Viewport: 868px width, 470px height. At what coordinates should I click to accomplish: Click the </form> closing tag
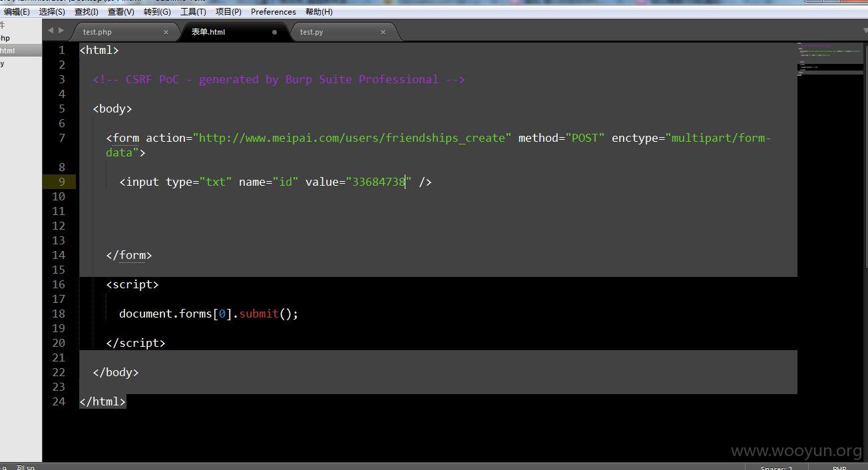click(x=129, y=255)
